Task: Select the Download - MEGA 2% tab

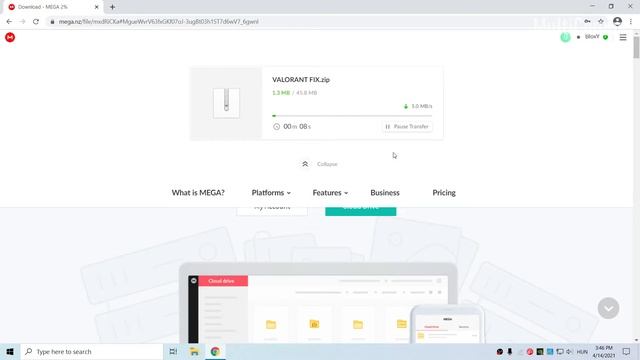Action: 54,7
